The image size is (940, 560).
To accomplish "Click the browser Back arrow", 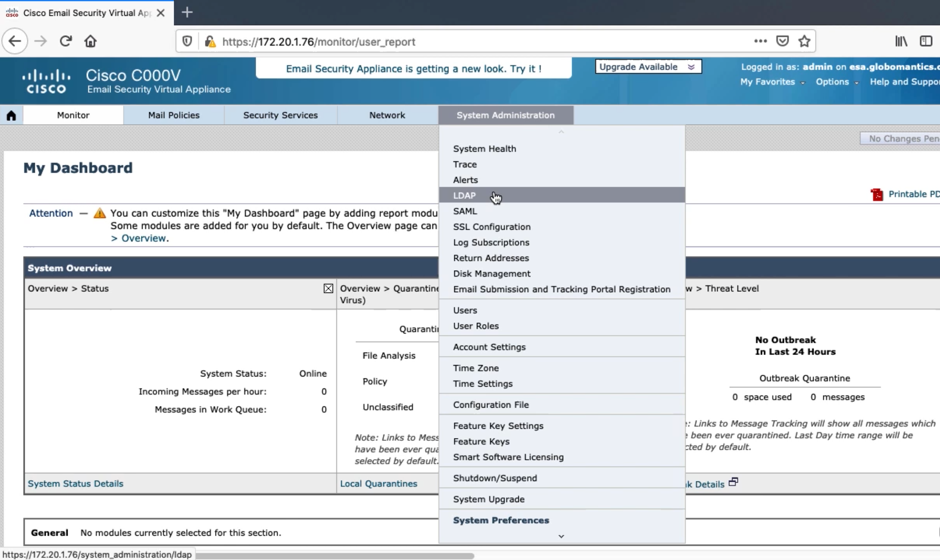I will (15, 41).
